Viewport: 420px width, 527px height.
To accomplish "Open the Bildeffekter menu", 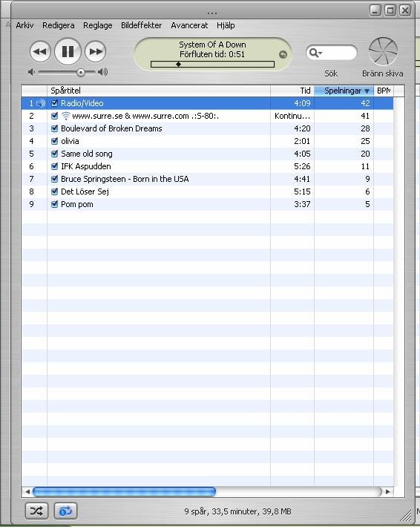I will tap(142, 25).
